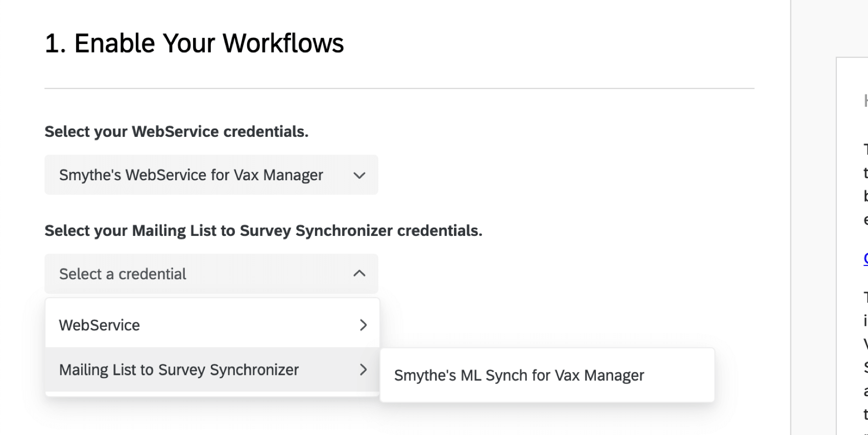Click blank space right of ML Synch option
This screenshot has width=868, height=435.
point(679,375)
